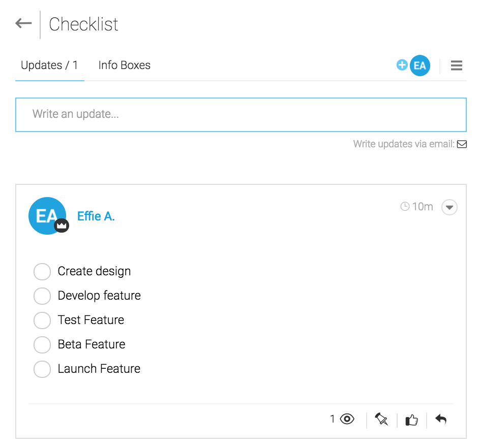
Task: Add a subscriber with the blue plus icon
Action: pyautogui.click(x=402, y=65)
